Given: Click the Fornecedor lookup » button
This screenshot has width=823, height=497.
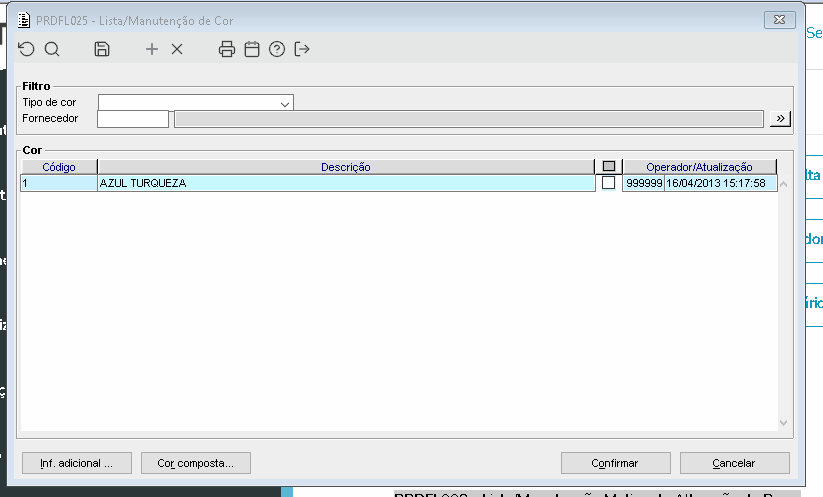Looking at the screenshot, I should click(x=780, y=119).
